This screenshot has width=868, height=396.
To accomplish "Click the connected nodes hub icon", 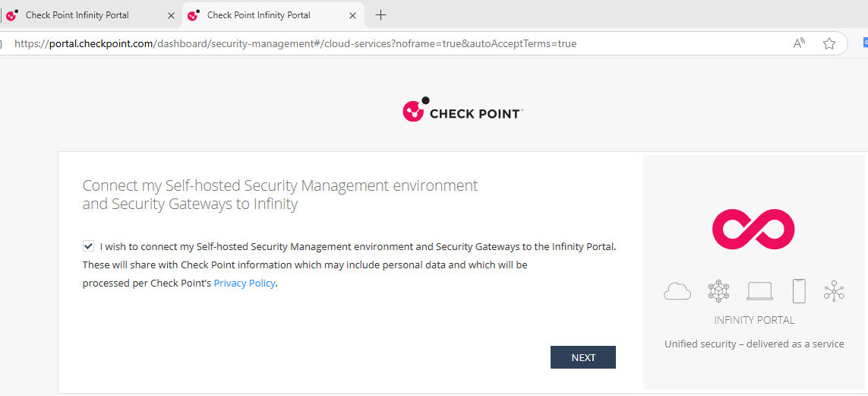I will tap(834, 291).
